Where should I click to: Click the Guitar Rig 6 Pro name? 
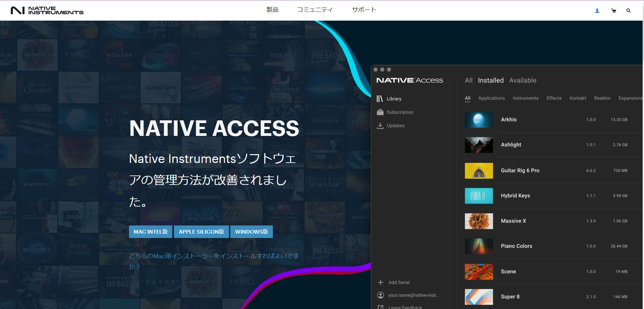tap(520, 171)
